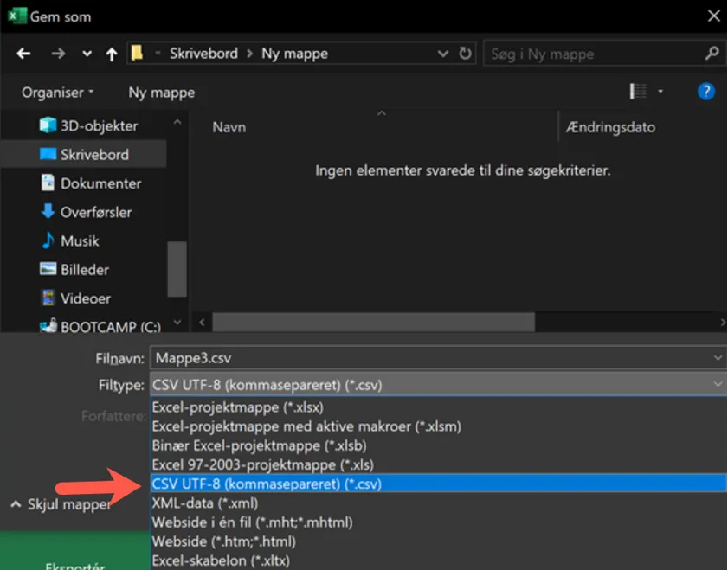Expand the Organiser dropdown menu
Screen dimensions: 728x570
58,93
